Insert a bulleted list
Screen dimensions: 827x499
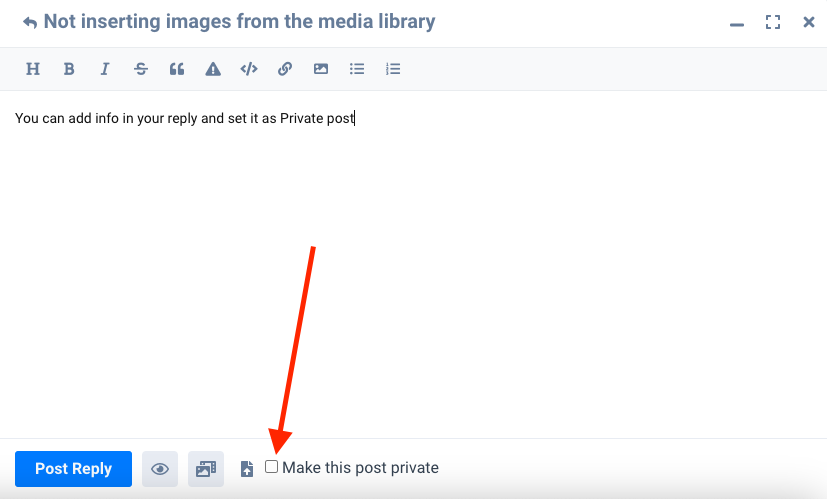[x=357, y=69]
